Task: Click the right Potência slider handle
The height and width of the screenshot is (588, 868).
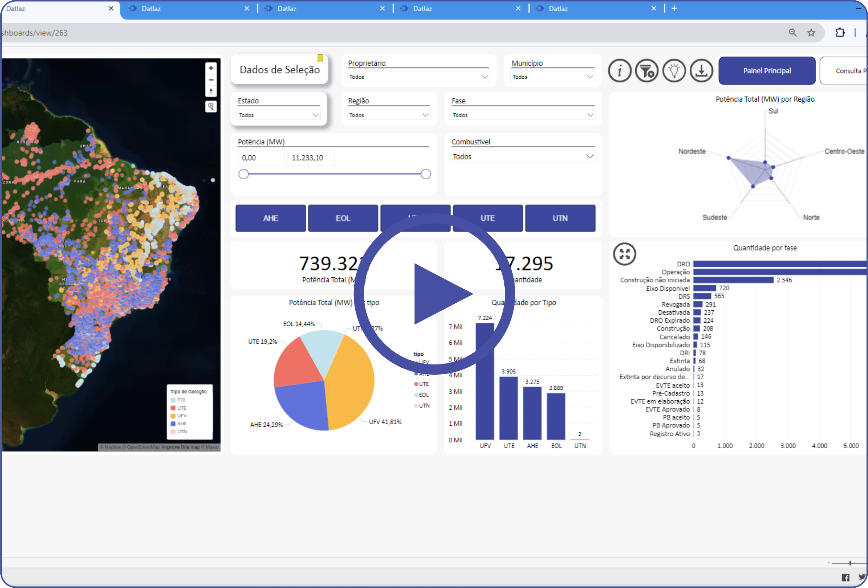Action: tap(426, 174)
